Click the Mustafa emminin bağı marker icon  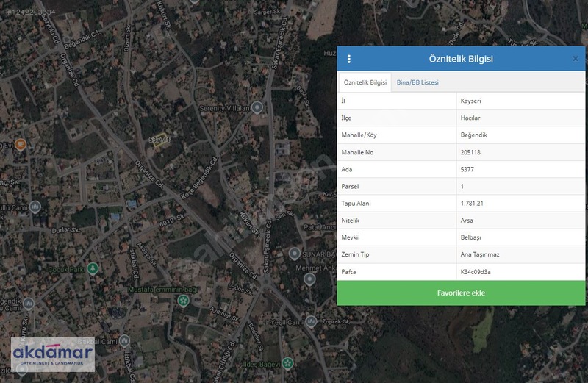pyautogui.click(x=183, y=301)
